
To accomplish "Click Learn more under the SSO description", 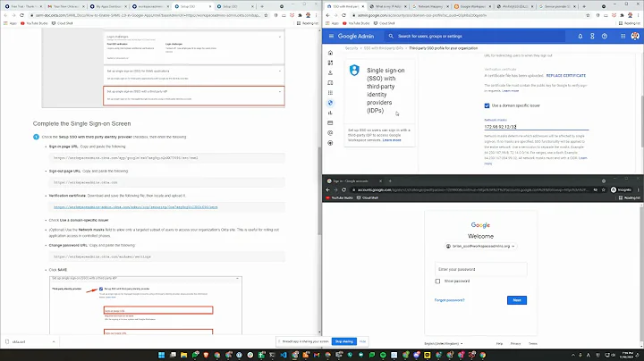I will (392, 140).
